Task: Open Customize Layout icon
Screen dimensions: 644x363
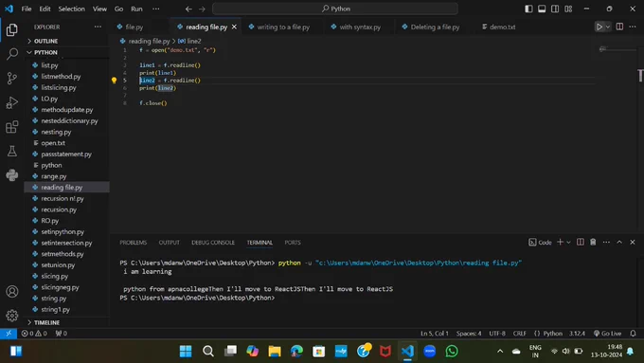Action: (568, 9)
